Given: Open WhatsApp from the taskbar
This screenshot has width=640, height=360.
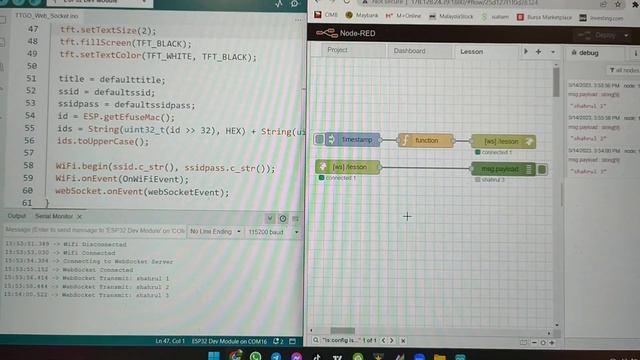Looking at the screenshot, I should 256,356.
